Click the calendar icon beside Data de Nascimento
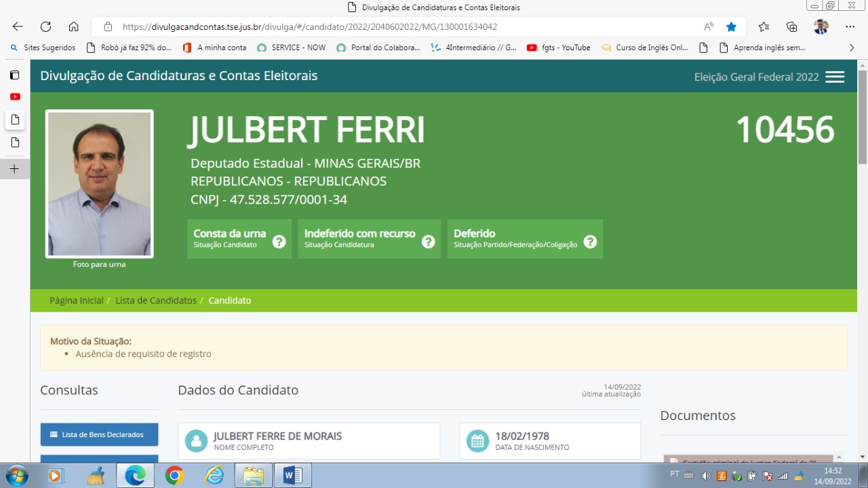868x488 pixels. (x=477, y=440)
